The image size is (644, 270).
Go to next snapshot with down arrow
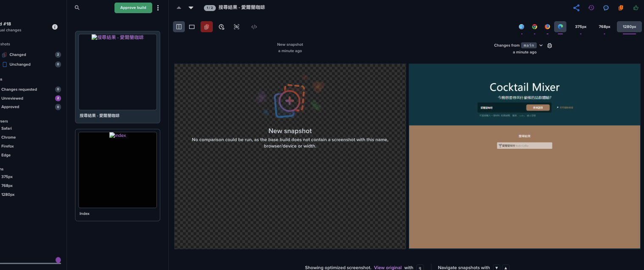[x=191, y=8]
